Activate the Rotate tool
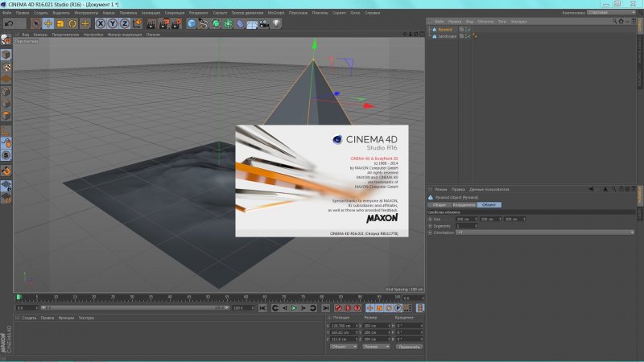This screenshot has width=644, height=362. click(x=72, y=24)
